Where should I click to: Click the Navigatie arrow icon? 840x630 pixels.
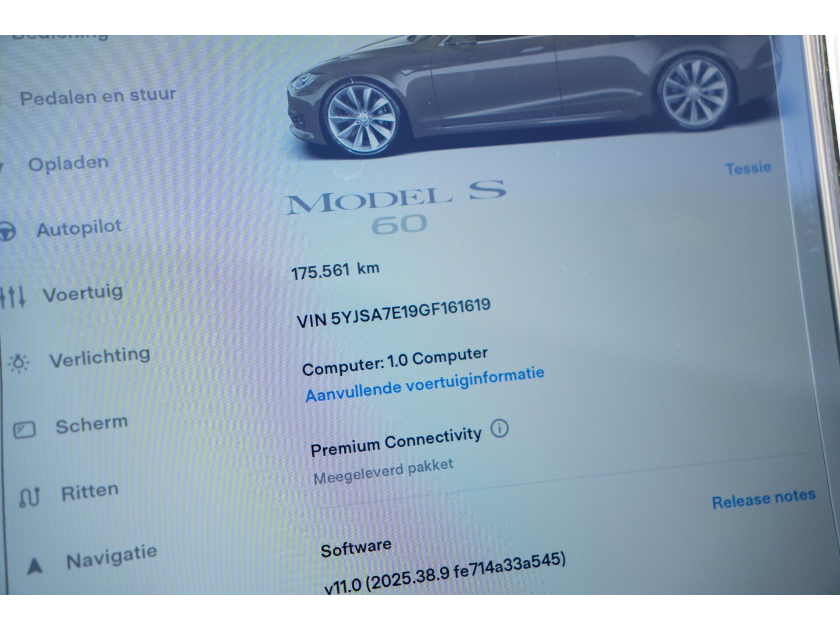pyautogui.click(x=35, y=565)
